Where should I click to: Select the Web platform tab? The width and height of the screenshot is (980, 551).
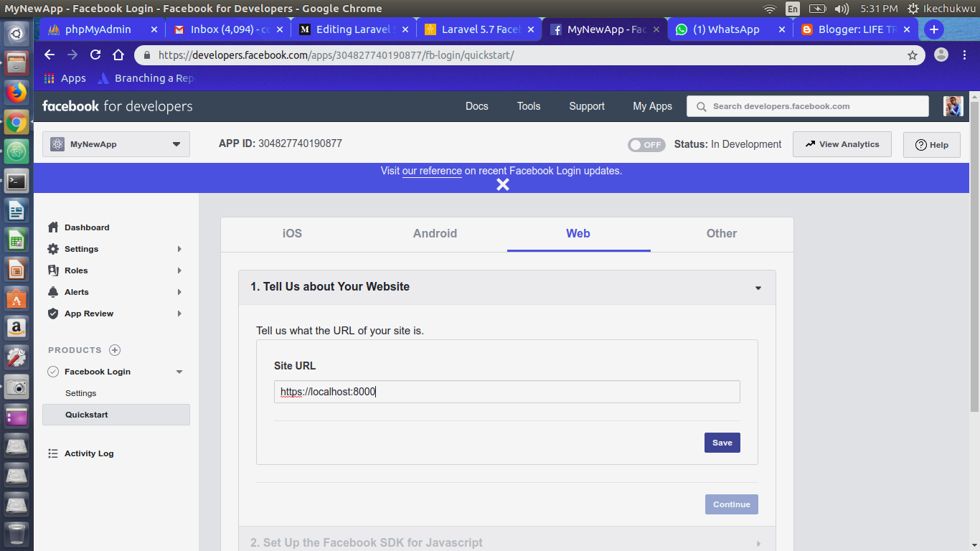(x=578, y=234)
